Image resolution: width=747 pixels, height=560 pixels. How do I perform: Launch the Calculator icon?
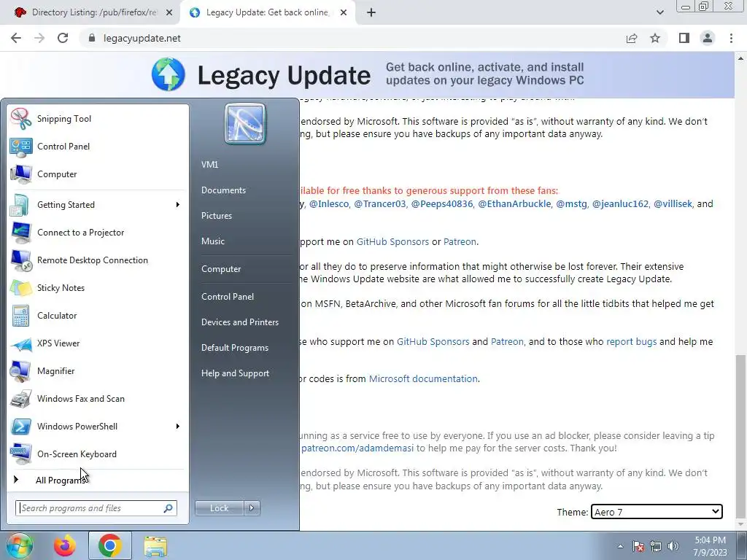(x=21, y=316)
